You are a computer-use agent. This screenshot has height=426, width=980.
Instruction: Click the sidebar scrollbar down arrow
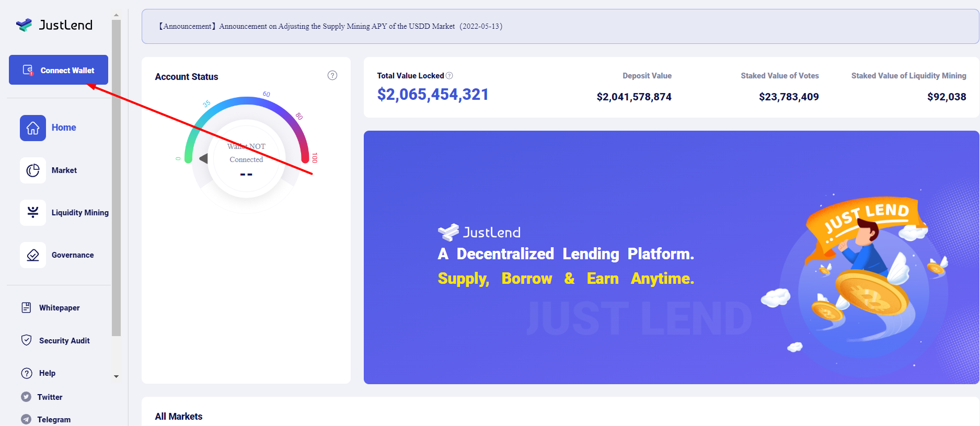tap(116, 376)
